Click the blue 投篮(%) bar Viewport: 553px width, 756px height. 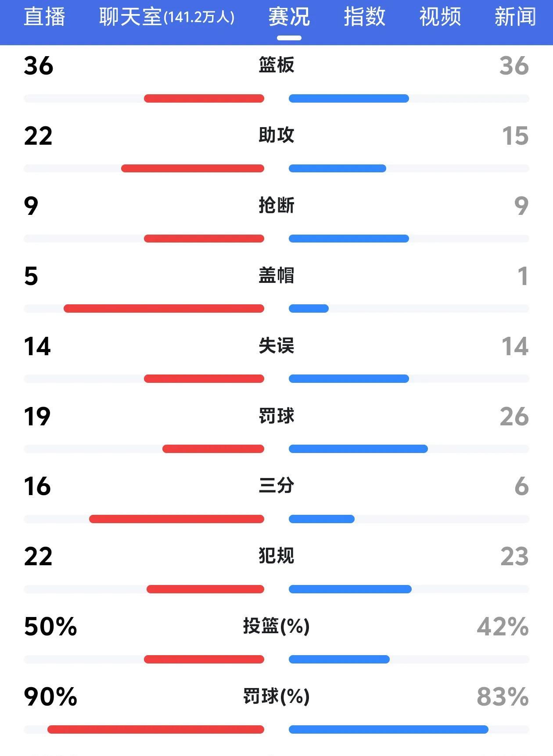tap(339, 660)
